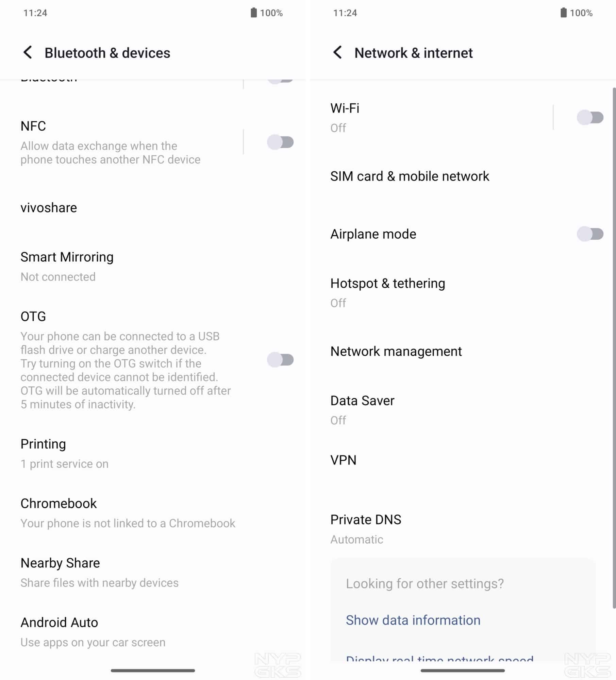616x680 pixels.
Task: Toggle the NFC switch
Action: (280, 142)
